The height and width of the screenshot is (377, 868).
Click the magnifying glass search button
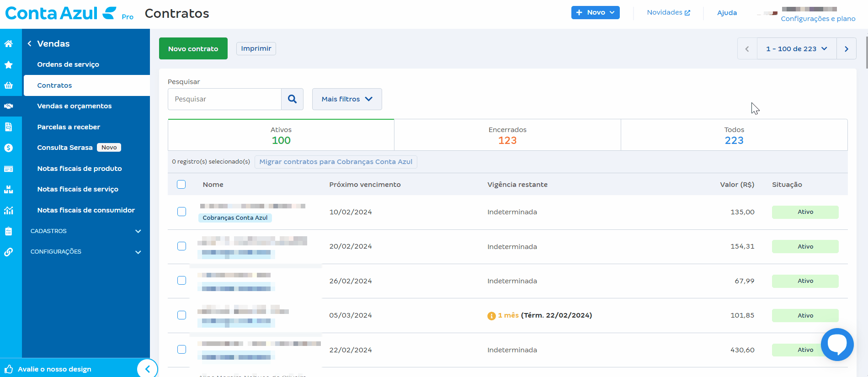(x=292, y=99)
